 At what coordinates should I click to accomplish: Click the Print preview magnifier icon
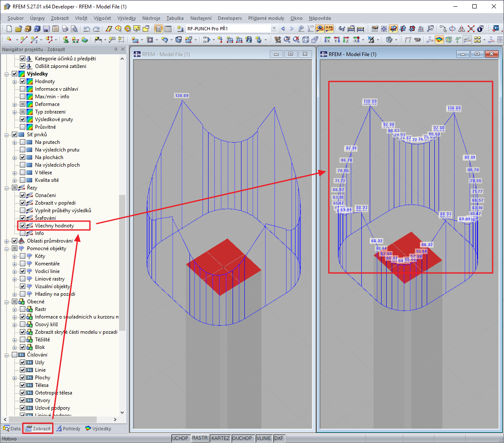pos(74,29)
